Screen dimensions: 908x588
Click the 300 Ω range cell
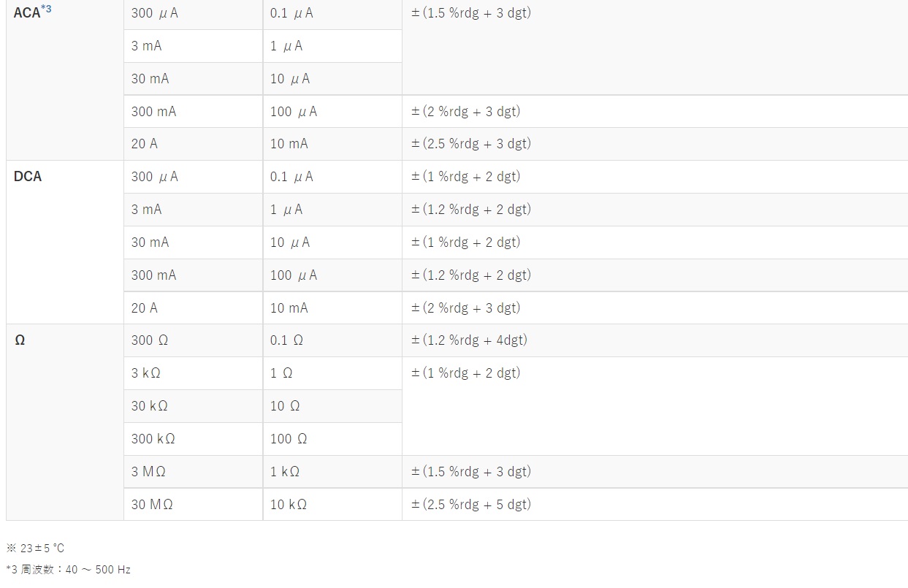(194, 340)
